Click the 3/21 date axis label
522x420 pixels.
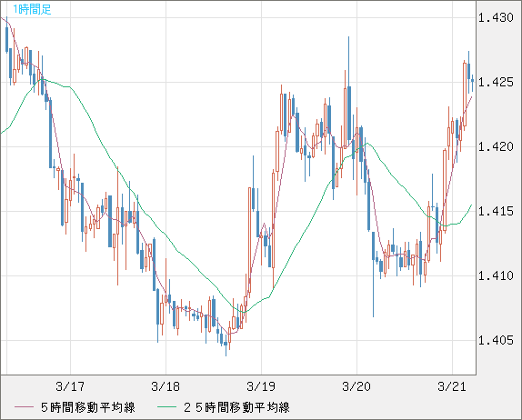coord(452,386)
